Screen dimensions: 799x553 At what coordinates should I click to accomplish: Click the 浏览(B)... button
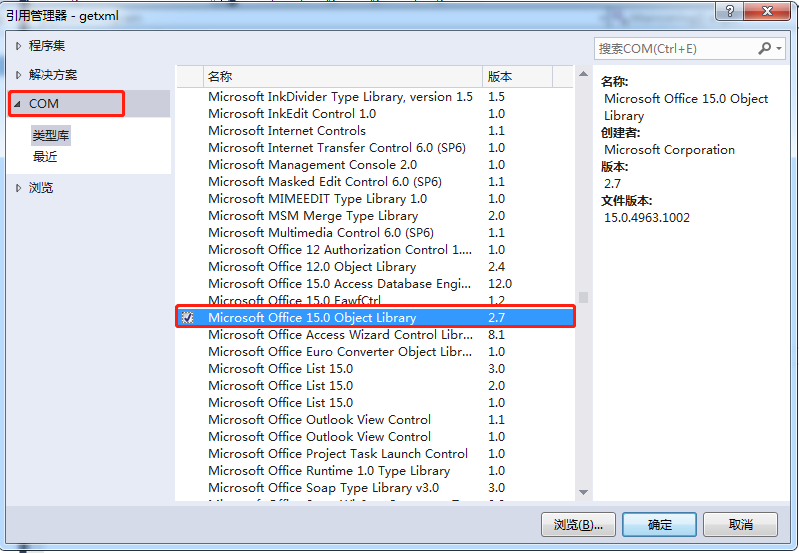(x=578, y=524)
